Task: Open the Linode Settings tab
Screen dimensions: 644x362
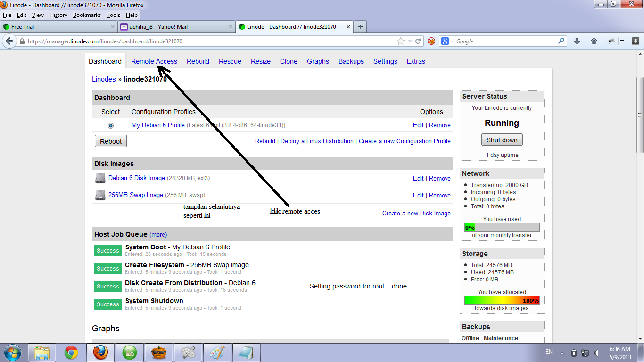Action: (x=385, y=61)
